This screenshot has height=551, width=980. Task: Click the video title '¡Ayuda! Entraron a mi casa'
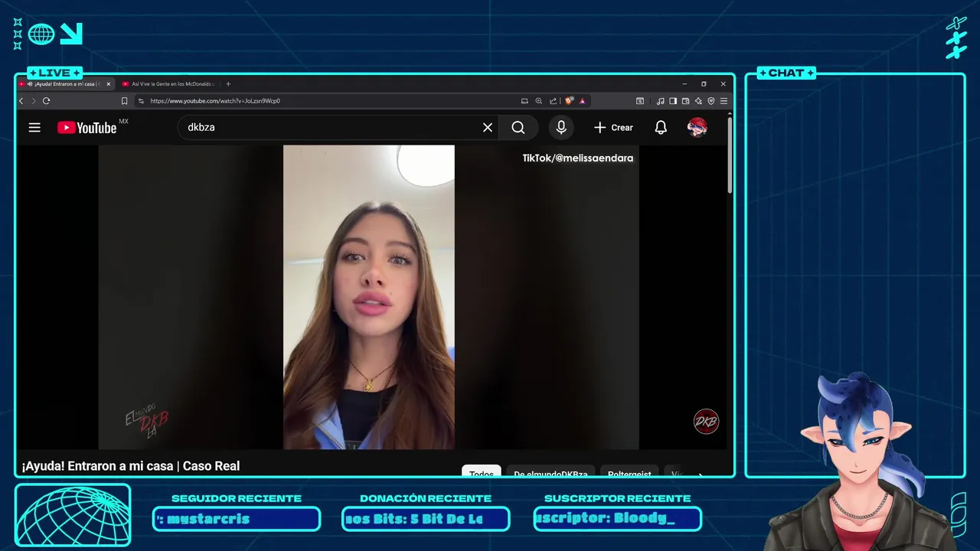pos(131,466)
